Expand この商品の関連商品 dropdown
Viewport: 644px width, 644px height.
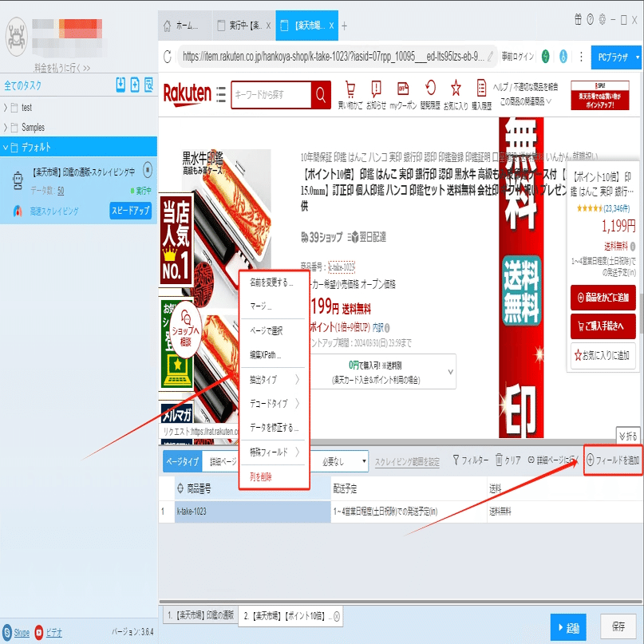click(526, 101)
